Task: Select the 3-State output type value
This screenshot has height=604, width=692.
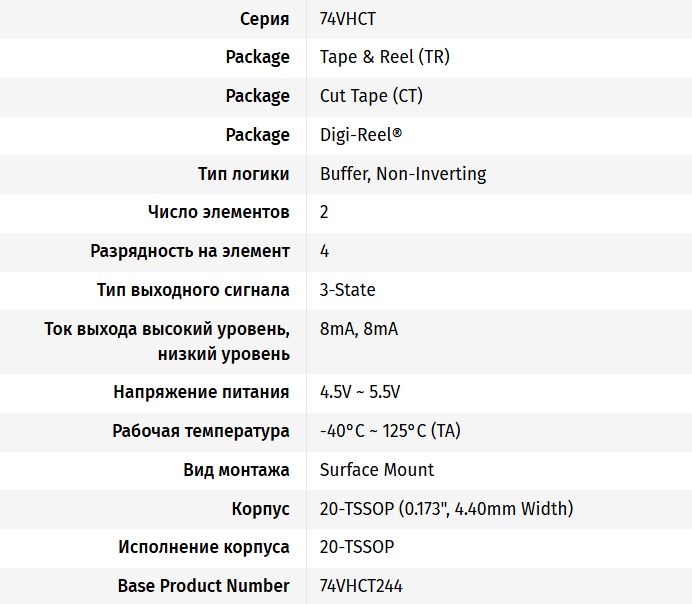Action: point(348,290)
